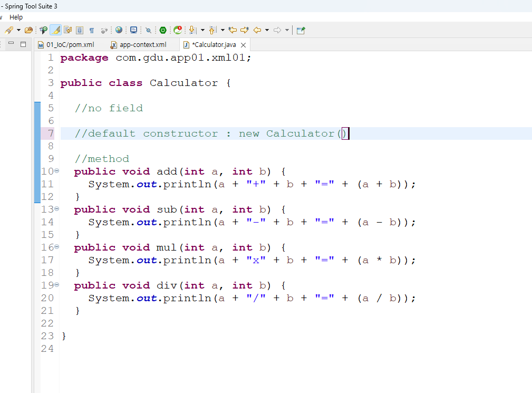Click Next Edit Location arrow icon
Viewport: 532px width, 393px height.
pos(245,30)
